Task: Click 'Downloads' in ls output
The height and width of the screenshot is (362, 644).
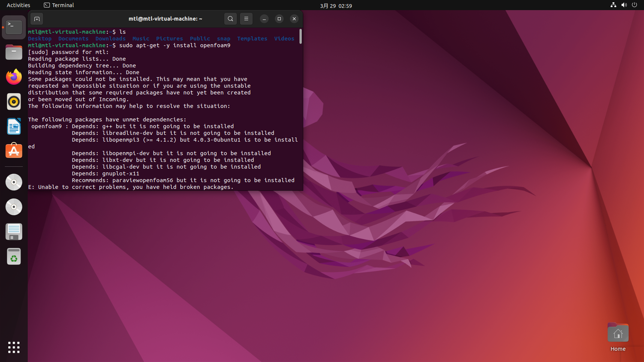Action: click(111, 39)
